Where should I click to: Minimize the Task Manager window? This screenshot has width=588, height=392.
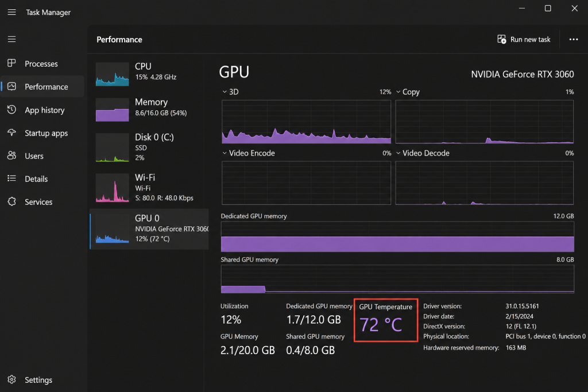point(521,8)
